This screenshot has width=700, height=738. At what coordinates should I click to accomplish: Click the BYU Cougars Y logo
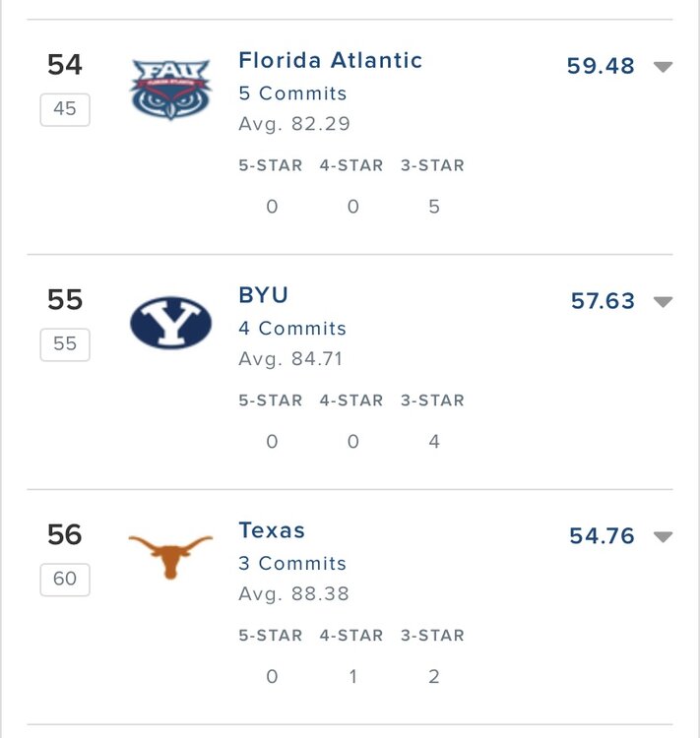coord(170,323)
